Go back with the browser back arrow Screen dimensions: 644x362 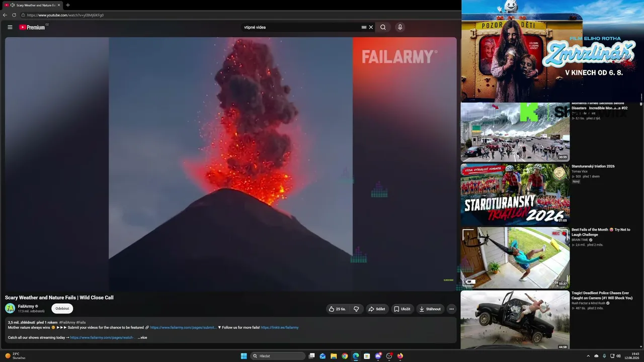(5, 15)
